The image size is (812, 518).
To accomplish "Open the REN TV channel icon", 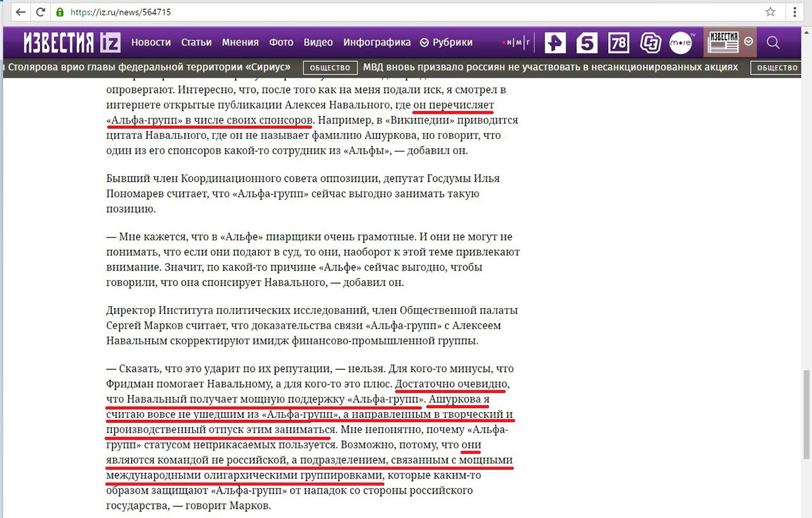I will tap(555, 42).
